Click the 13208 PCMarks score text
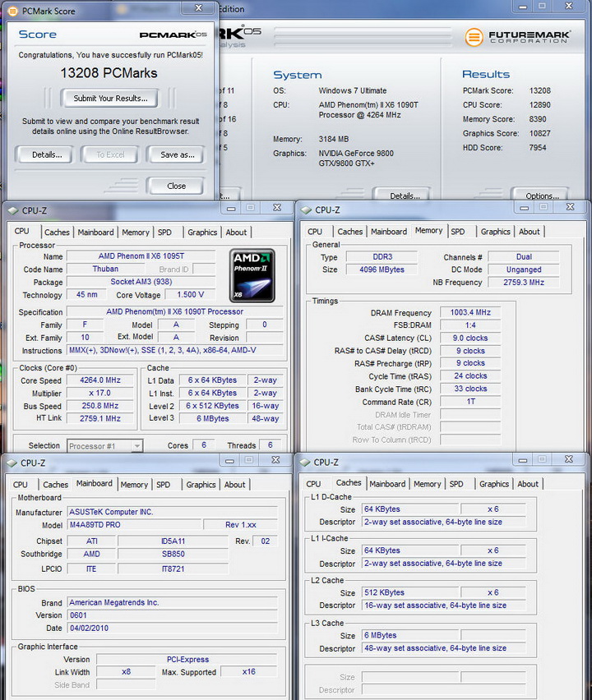 coord(109,73)
